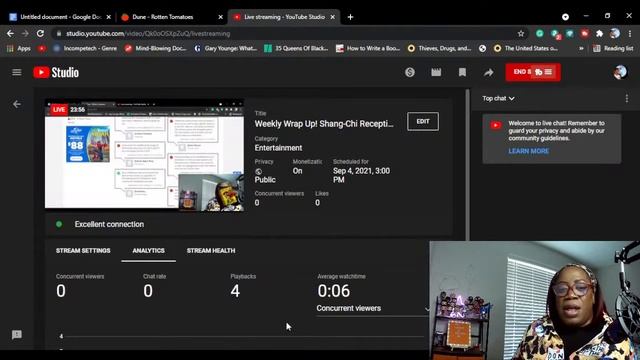Open the Chrome three-dot menu

point(630,33)
